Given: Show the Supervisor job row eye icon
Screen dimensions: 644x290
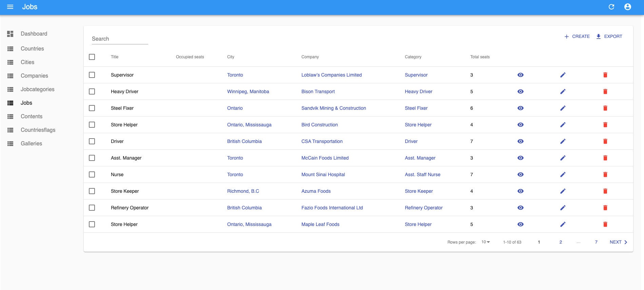Looking at the screenshot, I should pos(521,75).
